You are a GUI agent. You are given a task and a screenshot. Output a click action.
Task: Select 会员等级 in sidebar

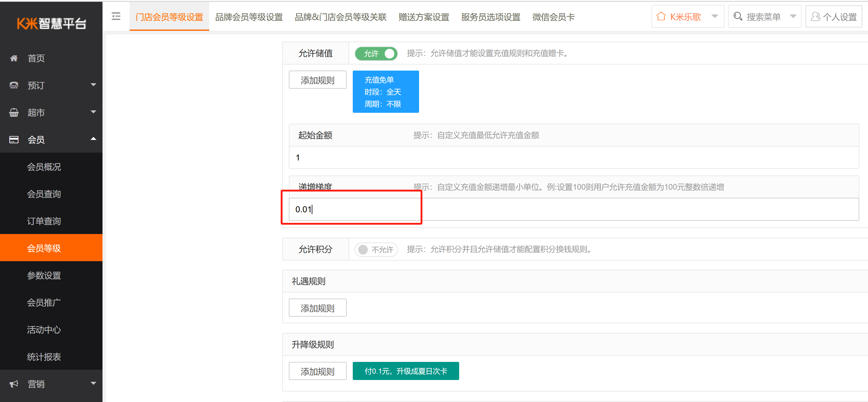coord(51,248)
